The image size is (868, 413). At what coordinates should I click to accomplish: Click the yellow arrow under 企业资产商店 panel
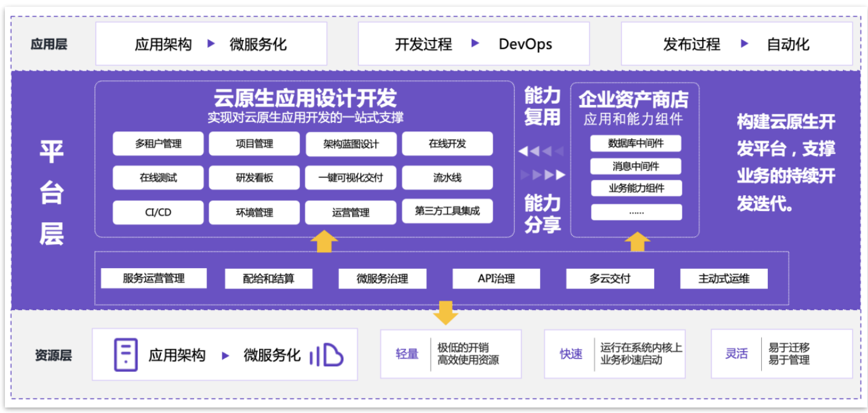coord(637,241)
